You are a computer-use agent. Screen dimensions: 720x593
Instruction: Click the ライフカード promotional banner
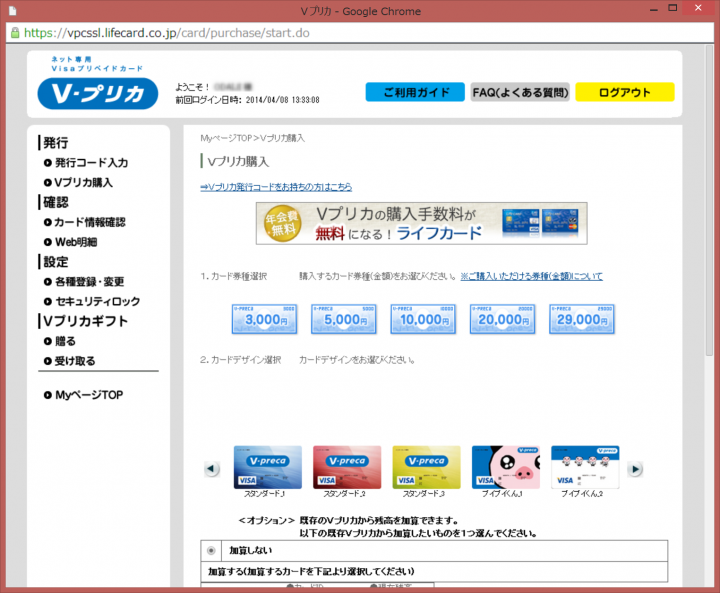pos(422,223)
